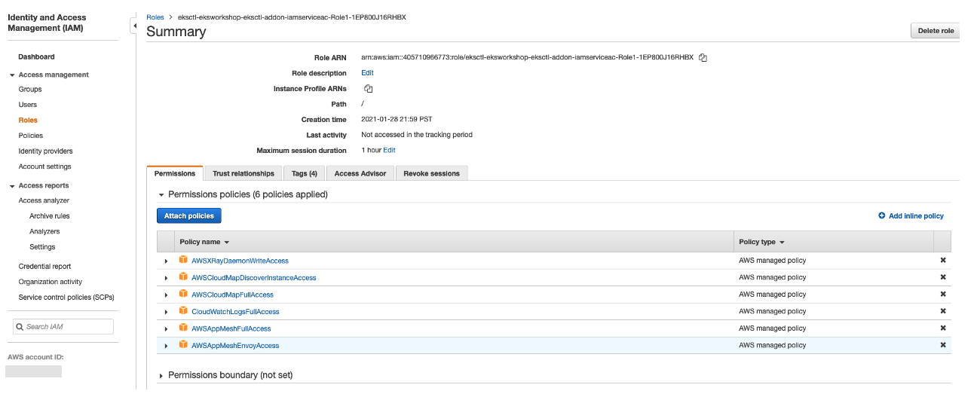Screen dimensions: 980x397
Task: Sort by the Policy type column header
Action: click(761, 242)
